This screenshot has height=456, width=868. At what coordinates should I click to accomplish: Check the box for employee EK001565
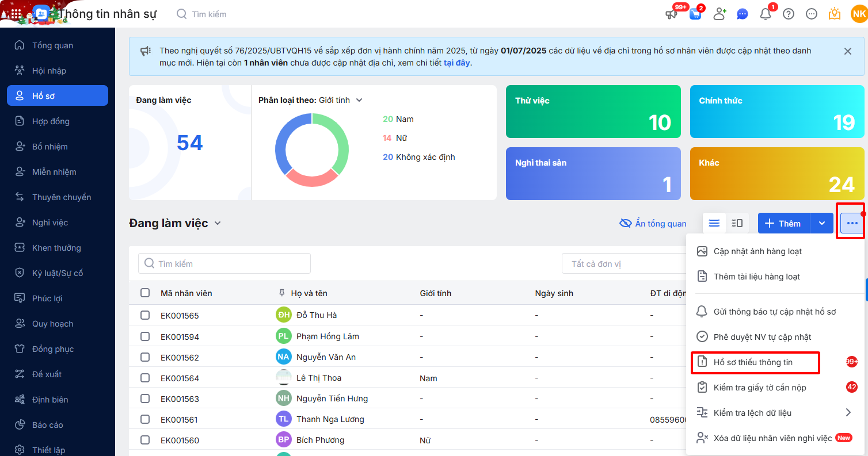click(145, 315)
